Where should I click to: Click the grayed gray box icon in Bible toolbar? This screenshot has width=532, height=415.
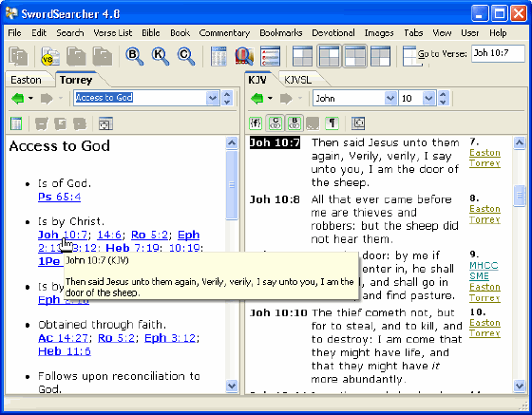click(313, 123)
